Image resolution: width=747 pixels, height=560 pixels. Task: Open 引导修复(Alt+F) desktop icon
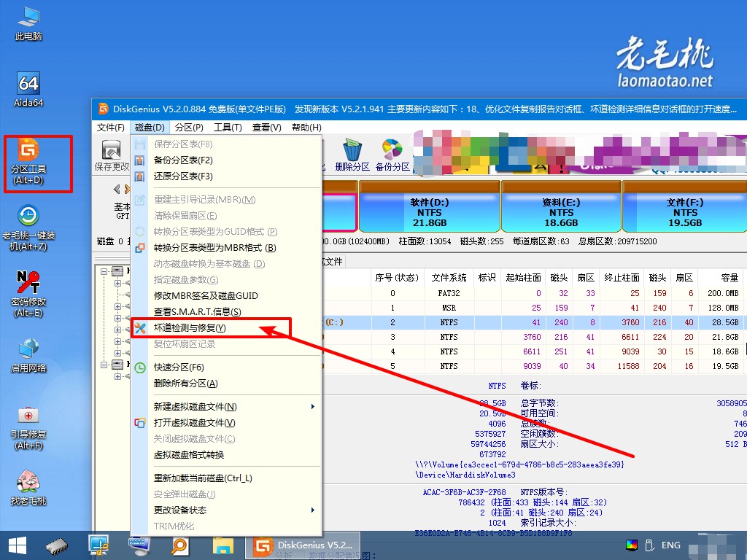click(x=28, y=427)
